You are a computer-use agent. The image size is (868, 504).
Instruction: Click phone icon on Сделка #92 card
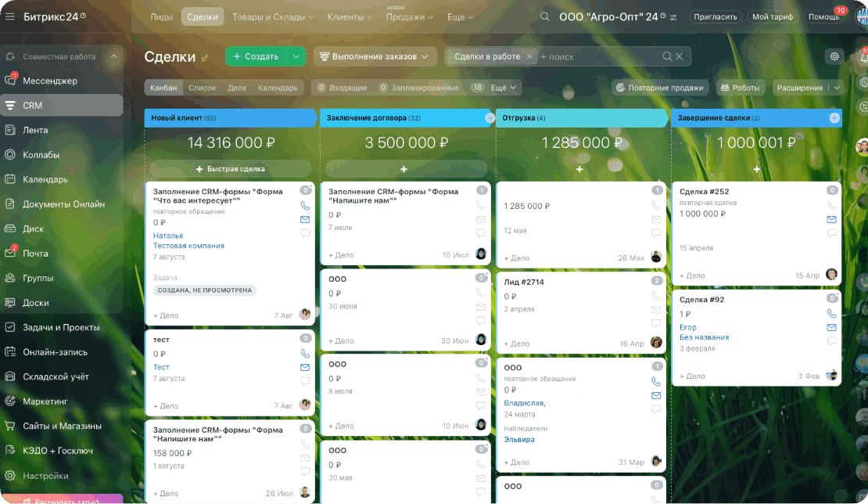[x=831, y=314]
